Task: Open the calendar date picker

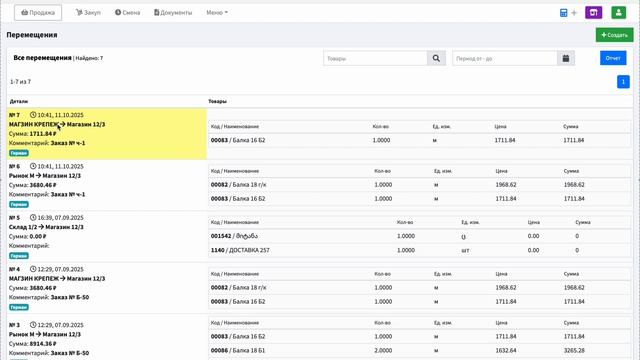Action: coord(566,58)
